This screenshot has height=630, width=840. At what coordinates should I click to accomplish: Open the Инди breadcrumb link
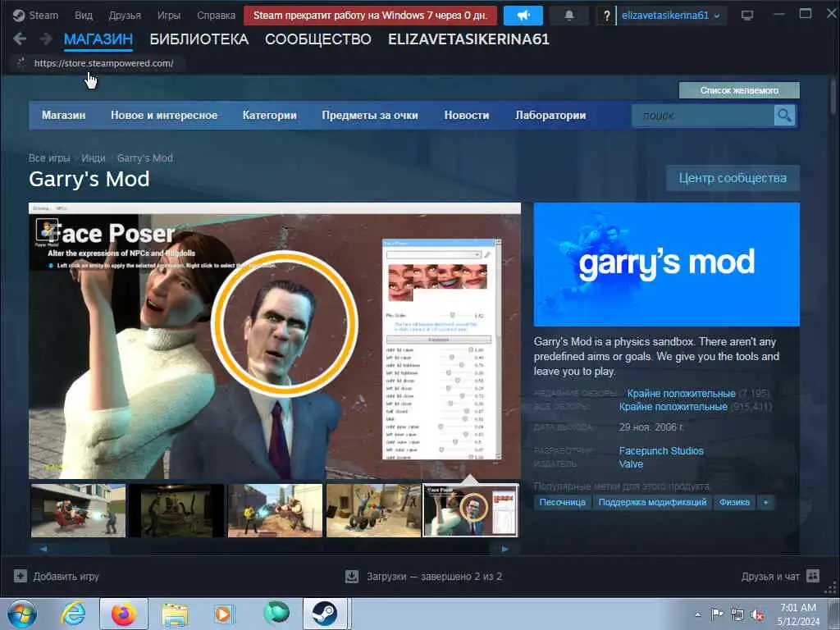click(94, 158)
